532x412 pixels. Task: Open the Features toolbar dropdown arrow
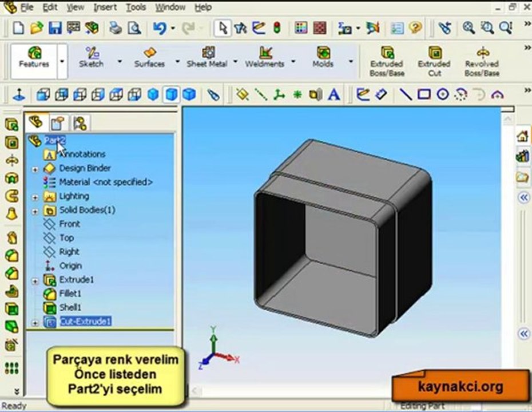62,61
